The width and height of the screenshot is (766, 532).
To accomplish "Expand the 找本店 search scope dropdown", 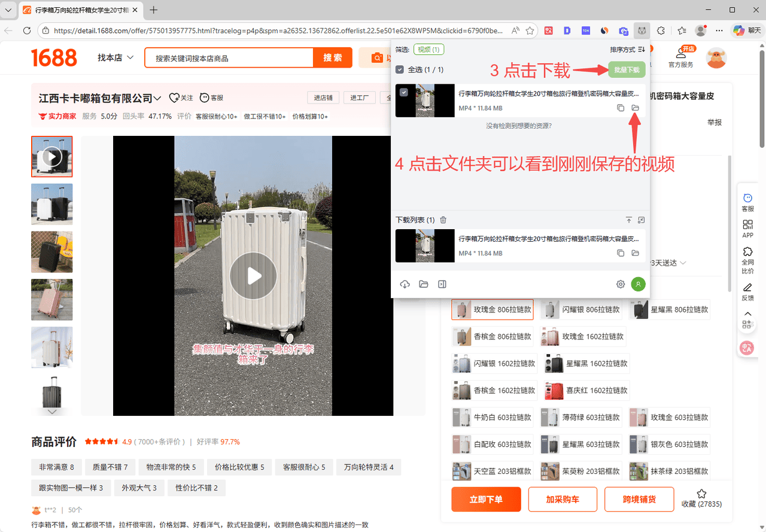I will pyautogui.click(x=115, y=57).
